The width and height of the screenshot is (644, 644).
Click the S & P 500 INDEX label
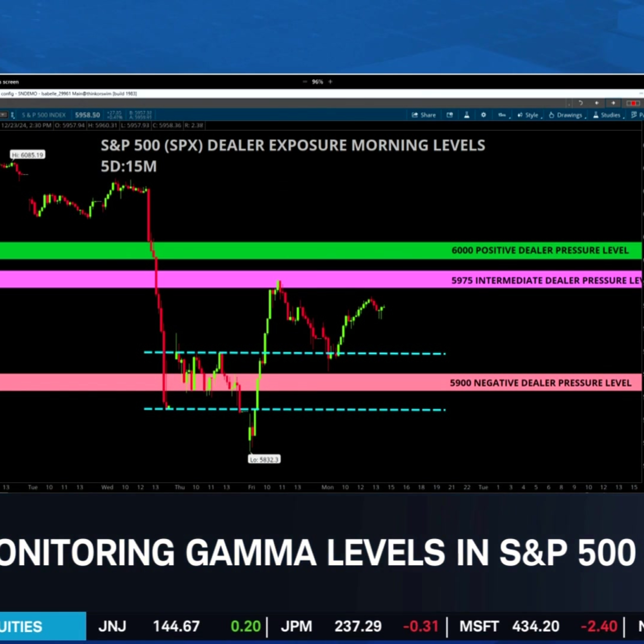click(44, 115)
